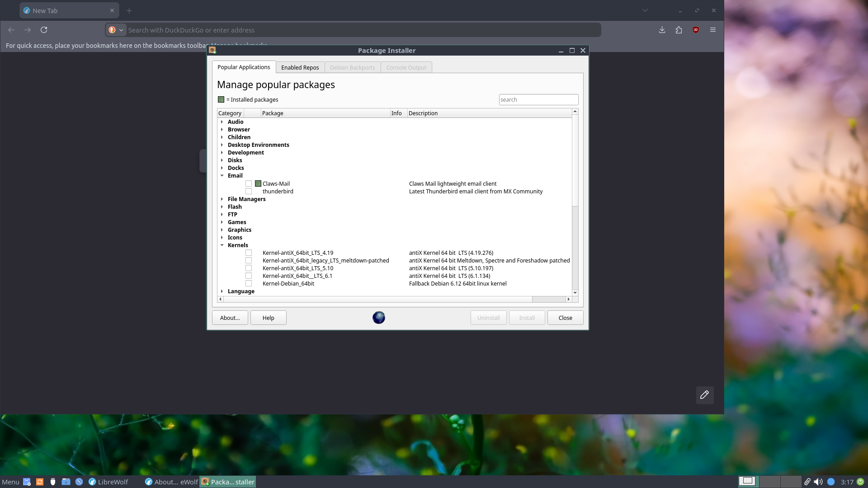Click the blue network tray icon
Viewport: 868px width, 488px height.
[x=831, y=482]
